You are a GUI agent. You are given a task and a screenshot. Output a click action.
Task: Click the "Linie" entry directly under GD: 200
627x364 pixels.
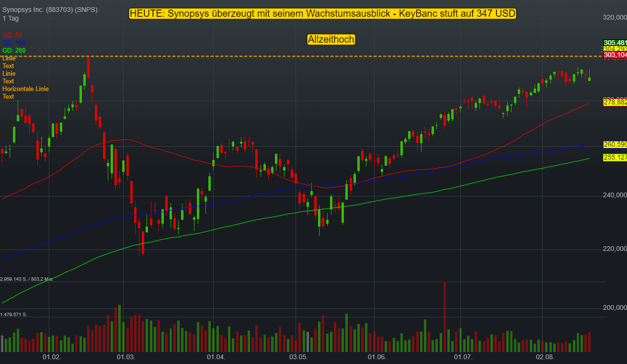[x=9, y=58]
